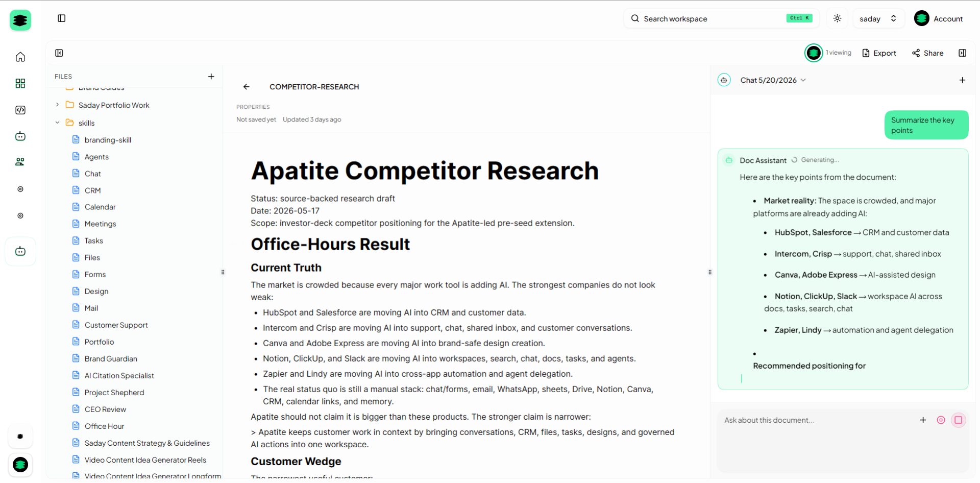Click the small dark icon above bottom avatar

click(20, 437)
